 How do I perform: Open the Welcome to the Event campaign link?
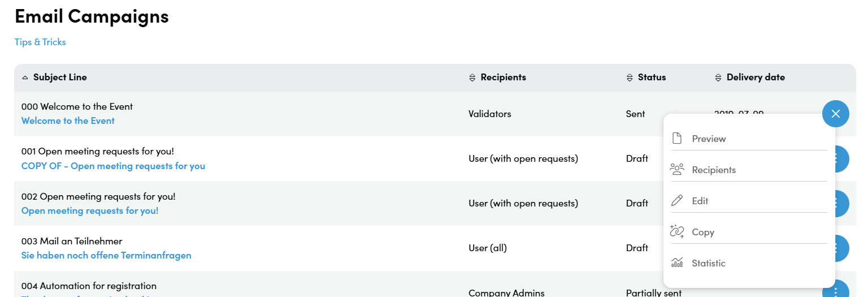click(x=68, y=120)
